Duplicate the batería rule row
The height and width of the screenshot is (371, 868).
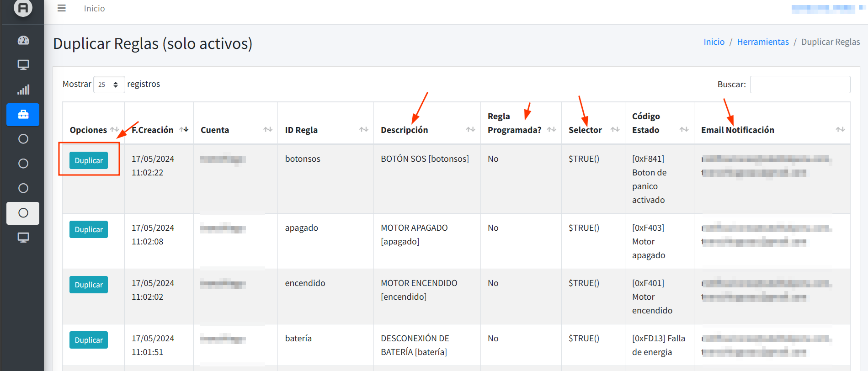point(89,340)
